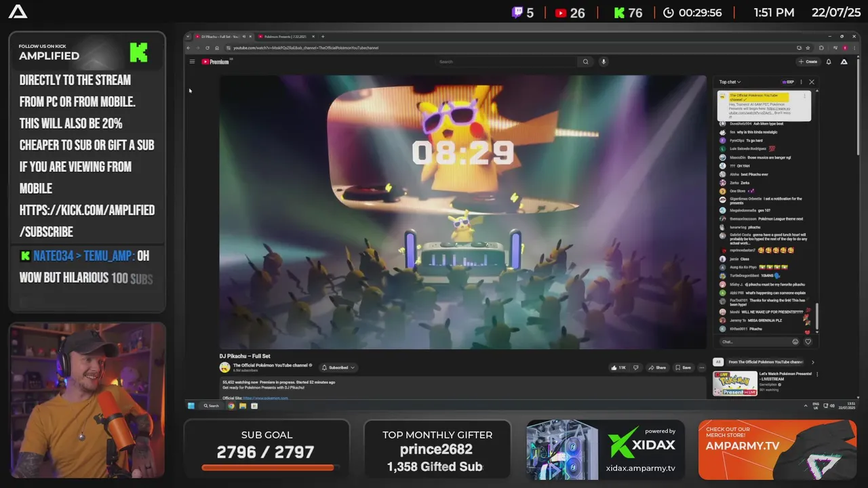This screenshot has height=488, width=868.
Task: Expand the Top chat dropdown
Action: coord(730,82)
